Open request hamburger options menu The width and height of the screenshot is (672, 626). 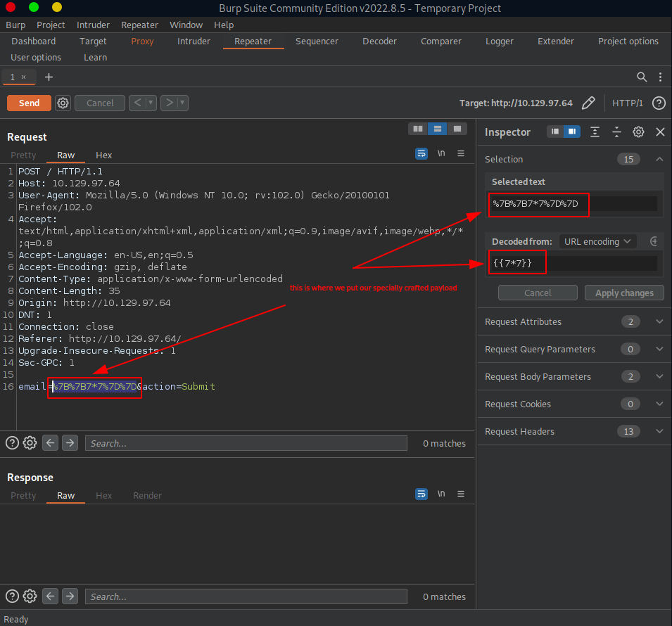461,153
